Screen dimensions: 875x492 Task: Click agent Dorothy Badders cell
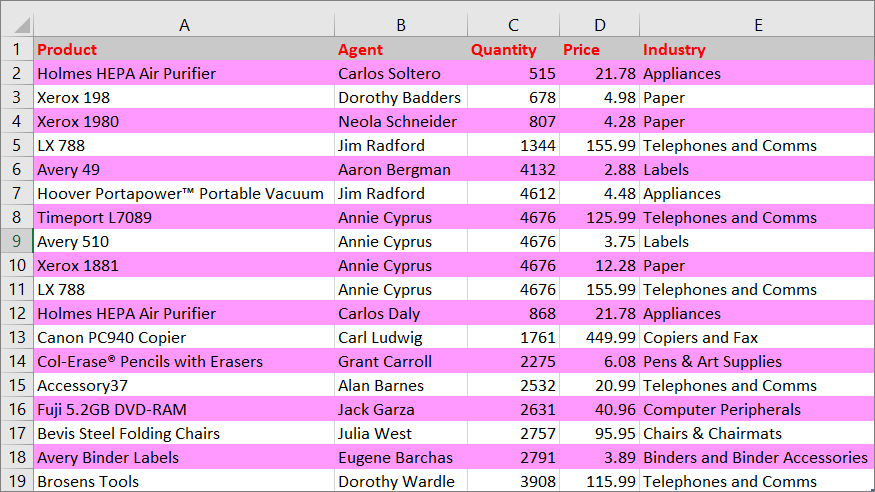click(x=401, y=97)
